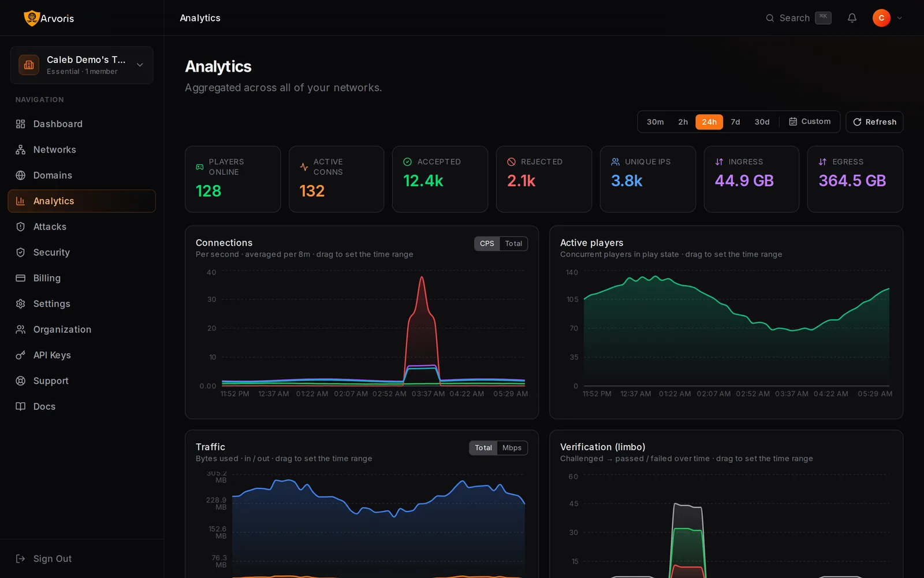Click the Billing card icon in sidebar
This screenshot has width=924, height=578.
point(20,278)
